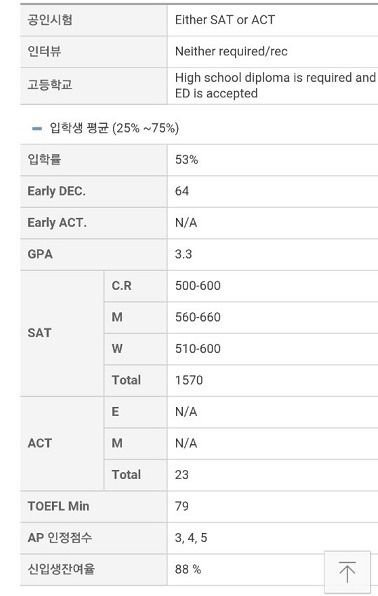378x596 pixels.
Task: Click the SAT M 560-660 score
Action: coord(198,317)
